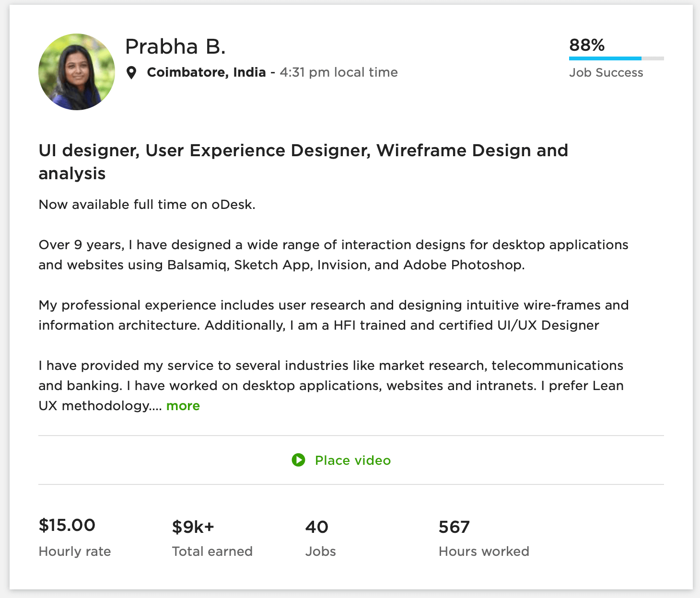The height and width of the screenshot is (598, 700).
Task: Click the 40 jobs count
Action: [316, 527]
